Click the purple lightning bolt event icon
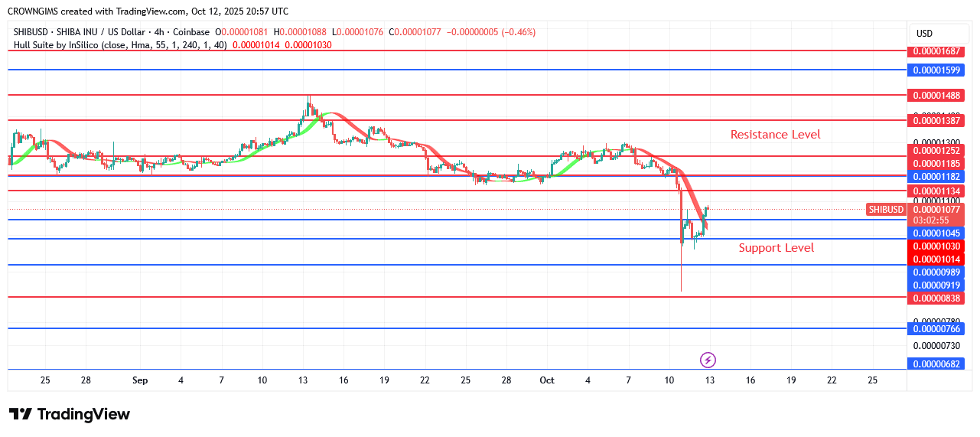Viewport: 980px width, 437px height. tap(708, 360)
